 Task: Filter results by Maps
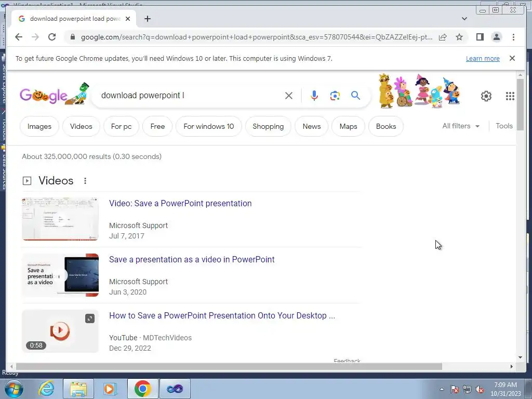point(348,126)
